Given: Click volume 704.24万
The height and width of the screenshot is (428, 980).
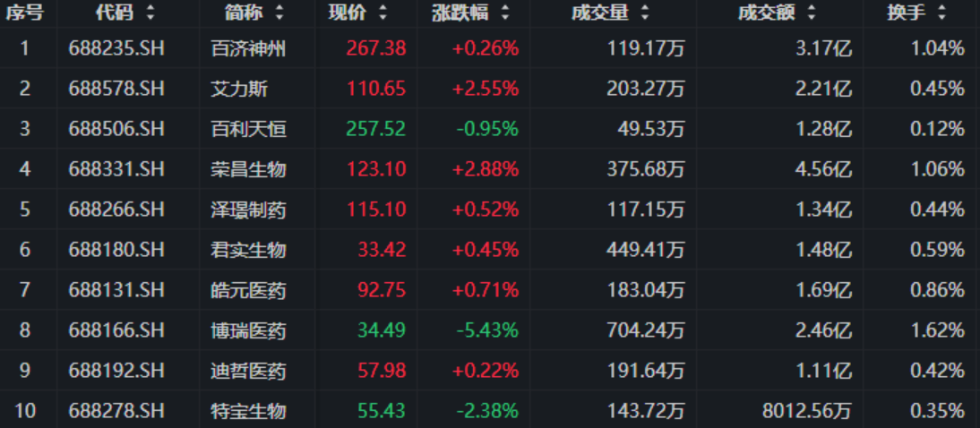Looking at the screenshot, I should tap(646, 330).
